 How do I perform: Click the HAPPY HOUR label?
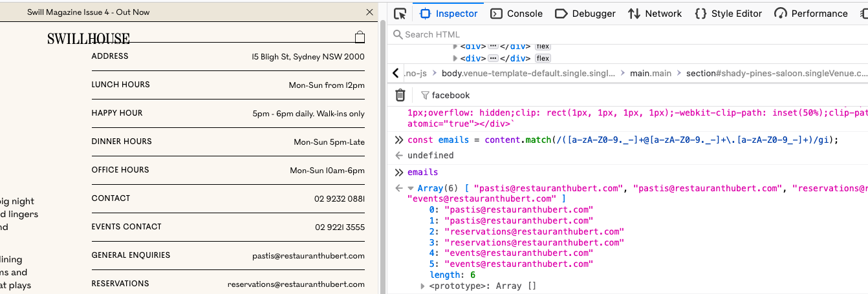117,113
